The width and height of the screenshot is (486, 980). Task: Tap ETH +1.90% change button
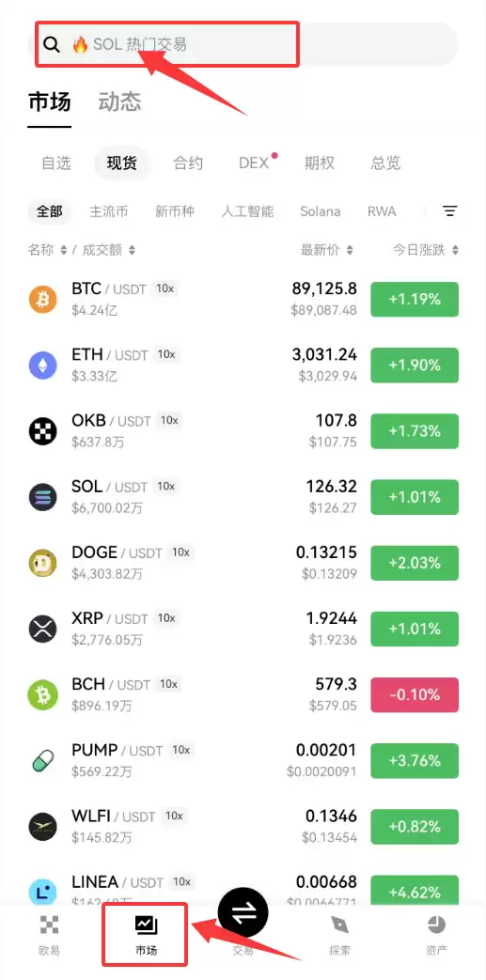click(415, 365)
